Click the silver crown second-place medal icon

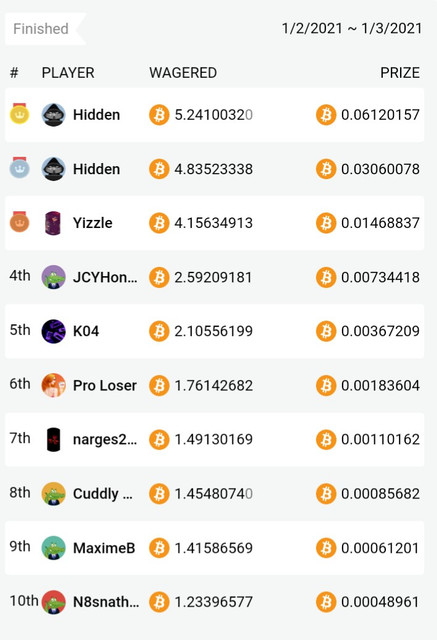pyautogui.click(x=20, y=168)
